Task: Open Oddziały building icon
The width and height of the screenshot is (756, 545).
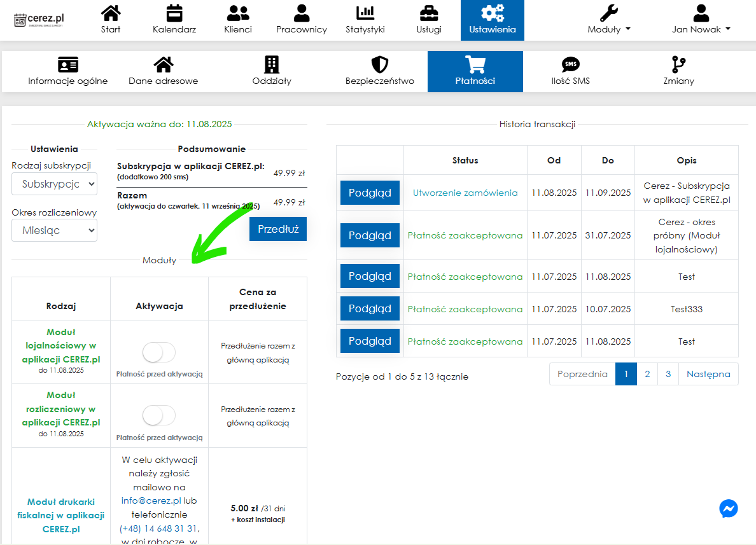Action: (272, 64)
